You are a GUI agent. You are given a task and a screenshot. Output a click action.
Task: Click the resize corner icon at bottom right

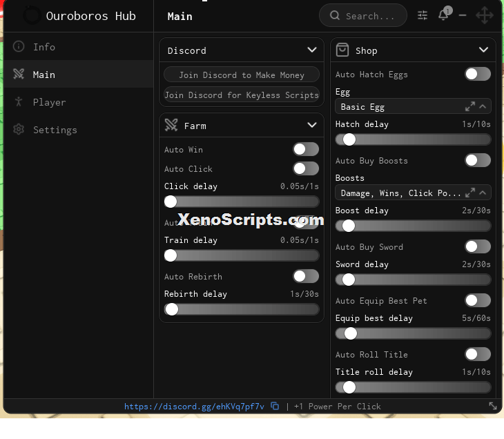pyautogui.click(x=493, y=406)
